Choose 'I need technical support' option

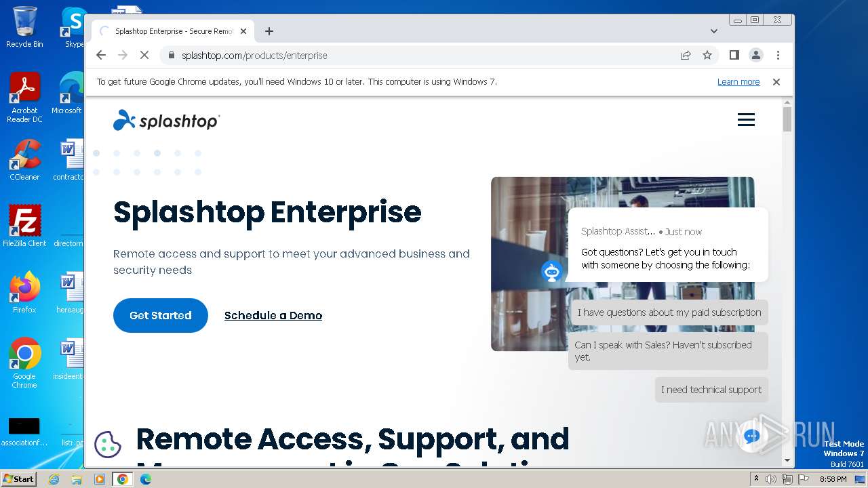[x=711, y=390]
